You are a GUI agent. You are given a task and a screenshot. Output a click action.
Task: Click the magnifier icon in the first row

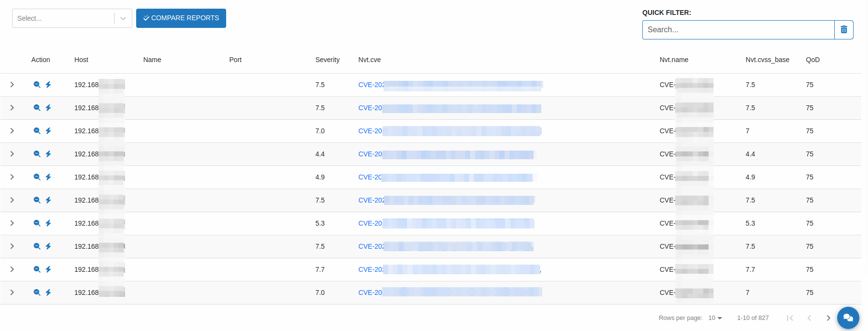[37, 85]
